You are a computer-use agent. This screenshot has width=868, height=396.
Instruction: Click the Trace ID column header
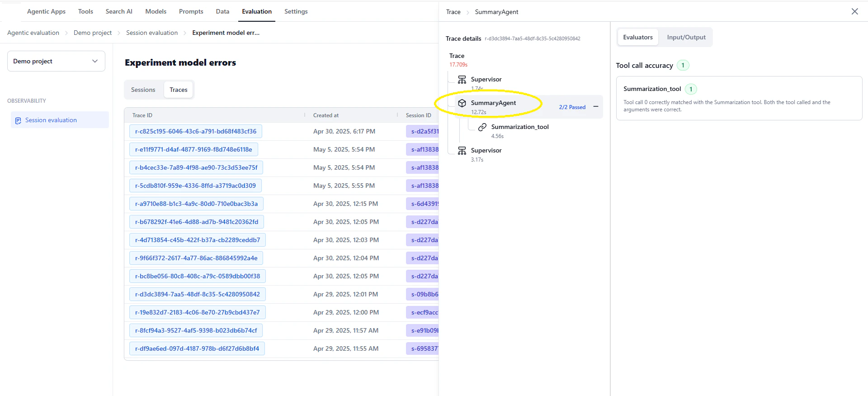click(142, 115)
